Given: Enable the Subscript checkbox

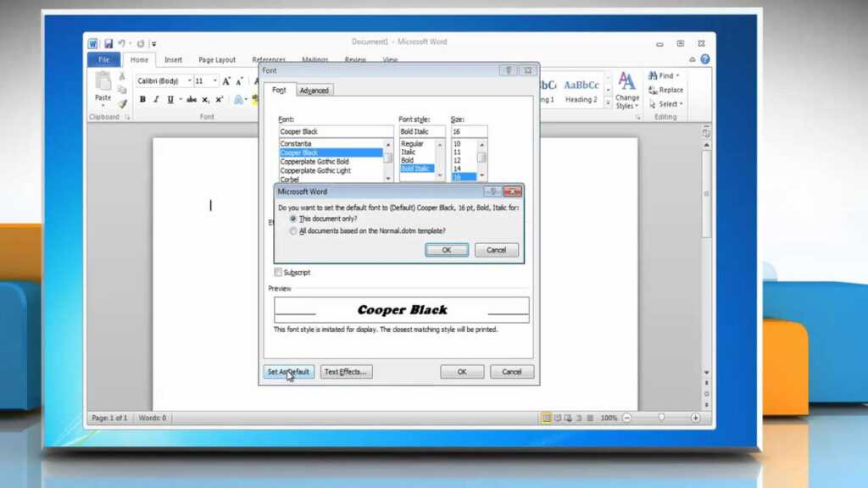Looking at the screenshot, I should (279, 272).
